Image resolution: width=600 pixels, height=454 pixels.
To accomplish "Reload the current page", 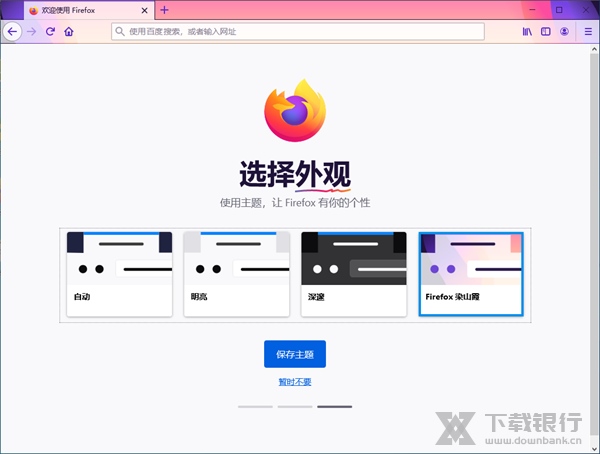I will click(x=50, y=31).
